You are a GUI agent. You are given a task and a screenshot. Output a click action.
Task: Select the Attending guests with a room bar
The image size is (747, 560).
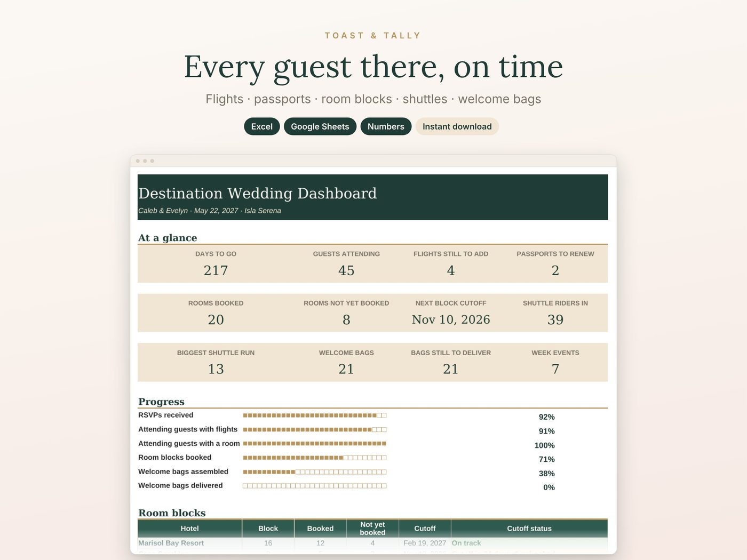315,443
